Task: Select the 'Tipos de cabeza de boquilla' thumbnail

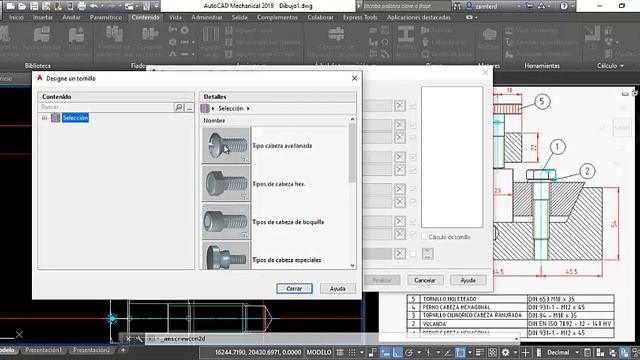Action: (226, 221)
